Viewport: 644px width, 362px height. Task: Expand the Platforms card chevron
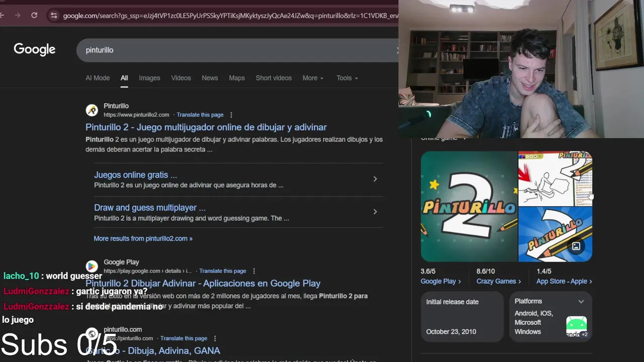[x=581, y=302]
